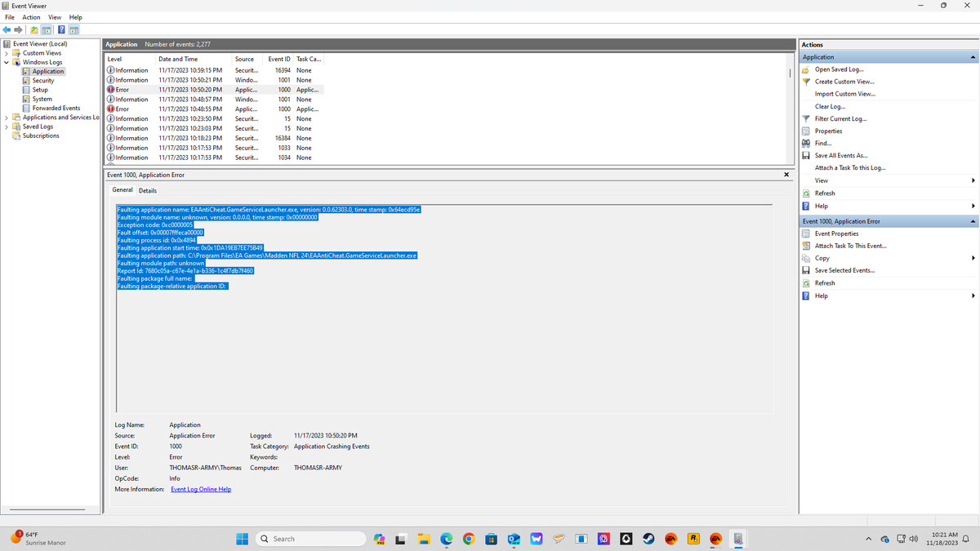Select Filter Current Log action
980x551 pixels.
point(840,119)
